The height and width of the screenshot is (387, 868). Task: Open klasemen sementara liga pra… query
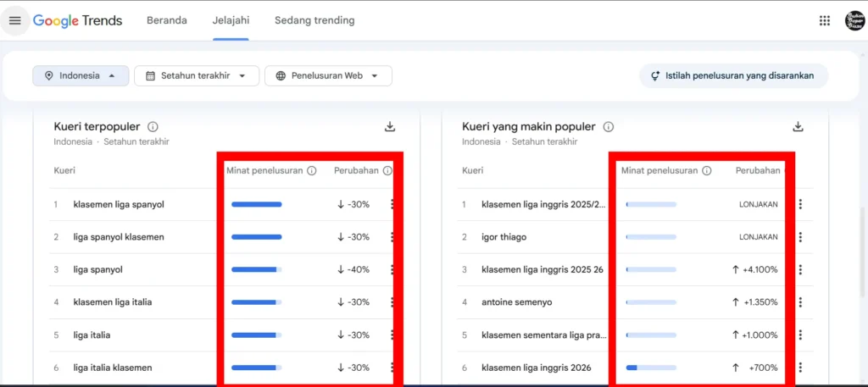coord(544,335)
